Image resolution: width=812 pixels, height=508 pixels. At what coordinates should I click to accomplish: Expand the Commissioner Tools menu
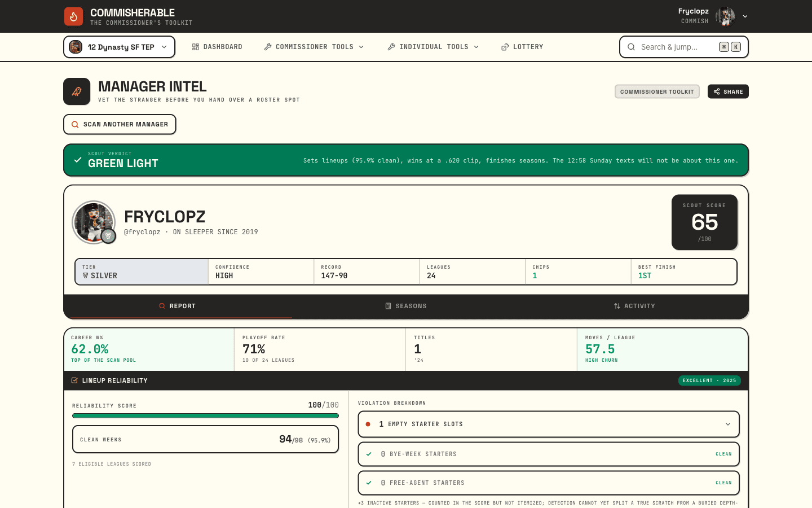[314, 47]
